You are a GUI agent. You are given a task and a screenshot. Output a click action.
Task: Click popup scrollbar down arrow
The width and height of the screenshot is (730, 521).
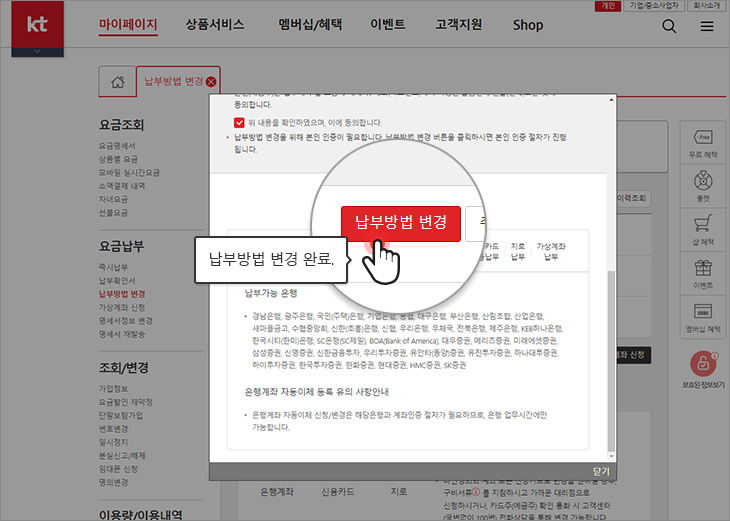coord(611,457)
